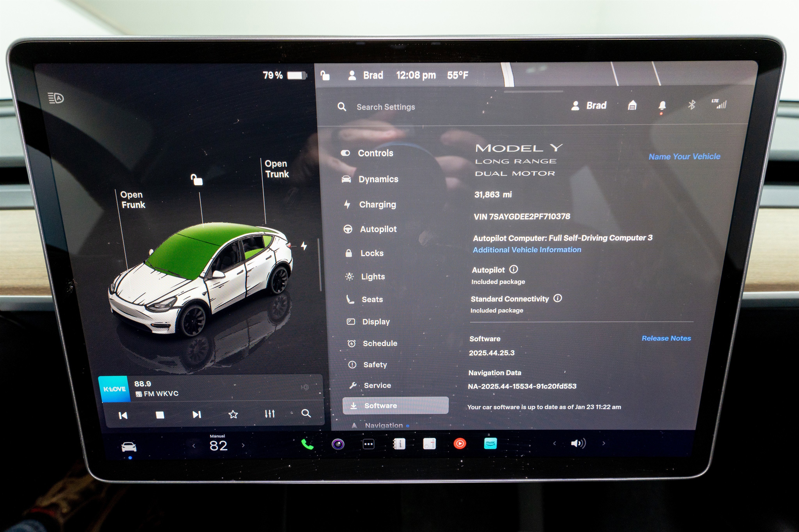Favorite the K-LOVE radio station
Viewport: 799px width, 532px height.
(233, 414)
